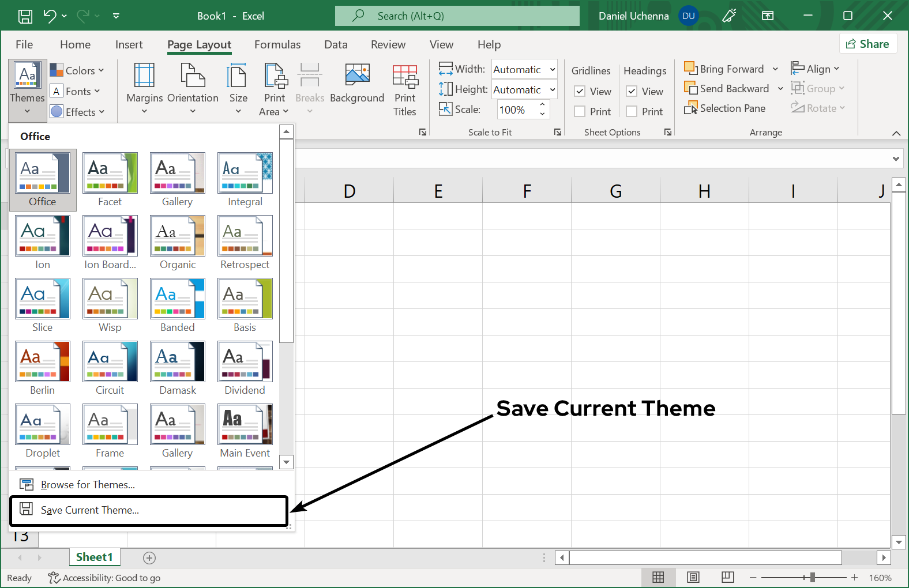
Task: Open Page Setup dialog launcher
Action: coord(423,132)
